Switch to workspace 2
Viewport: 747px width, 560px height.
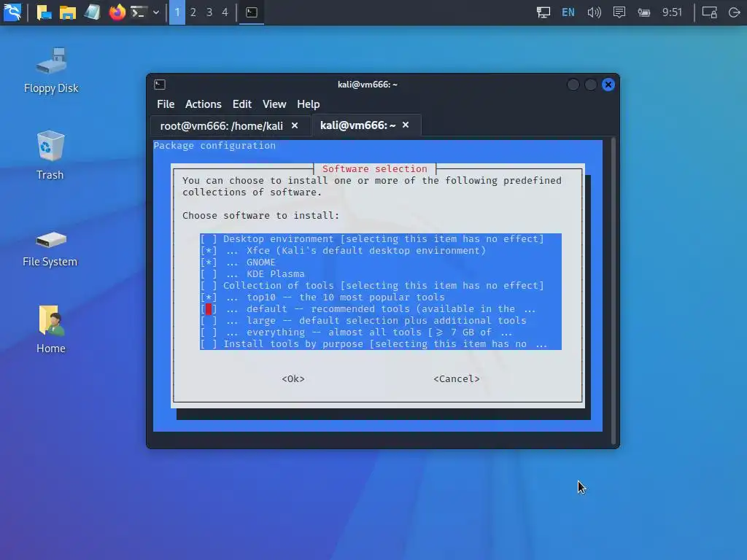coord(193,12)
